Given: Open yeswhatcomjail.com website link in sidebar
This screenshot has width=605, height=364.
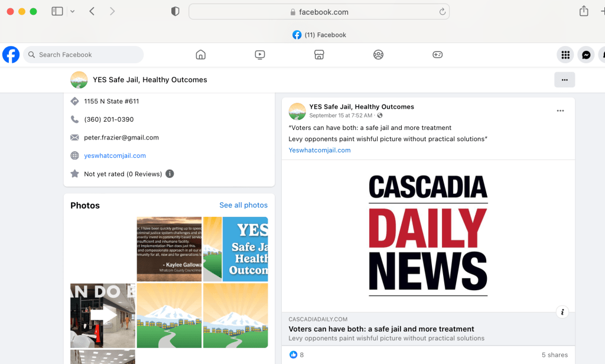Looking at the screenshot, I should (x=115, y=156).
